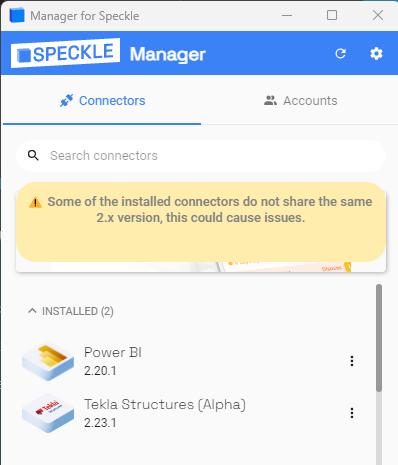Open settings via the gear icon
Screen dimensions: 398x465
pos(376,53)
